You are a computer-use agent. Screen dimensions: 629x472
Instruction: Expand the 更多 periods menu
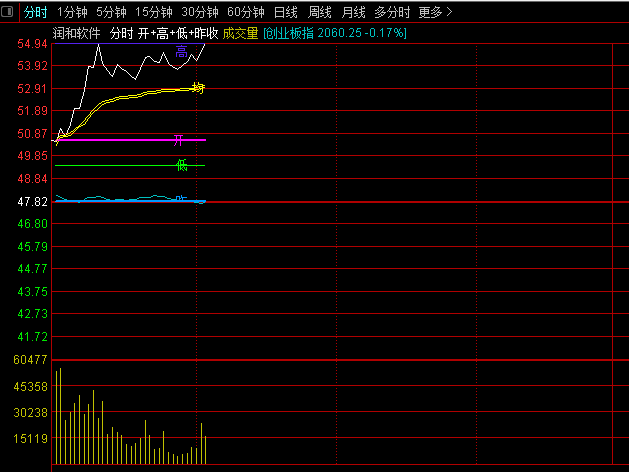(x=435, y=13)
